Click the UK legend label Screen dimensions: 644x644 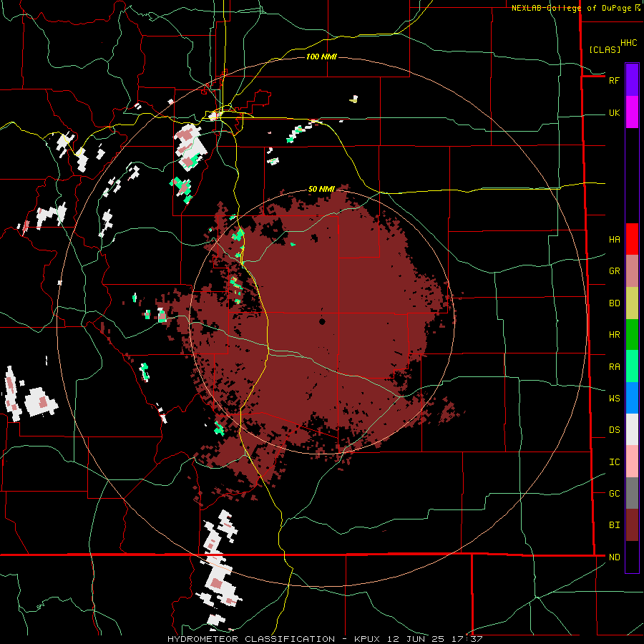614,113
